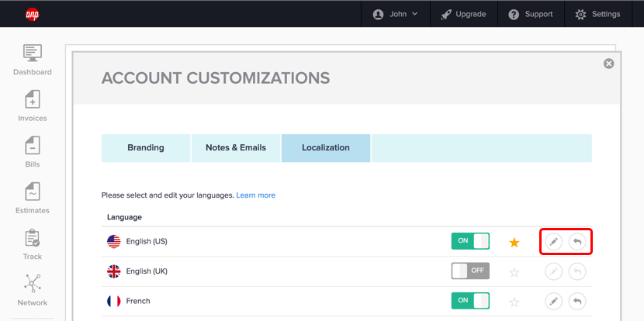
Task: Click the UK flag icon
Action: pyautogui.click(x=114, y=271)
